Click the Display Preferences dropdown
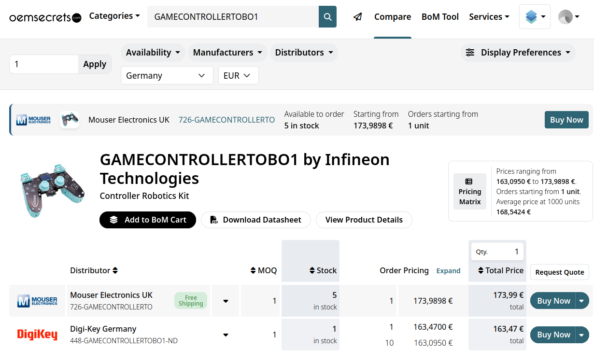Image resolution: width=594 pixels, height=364 pixels. 518,53
